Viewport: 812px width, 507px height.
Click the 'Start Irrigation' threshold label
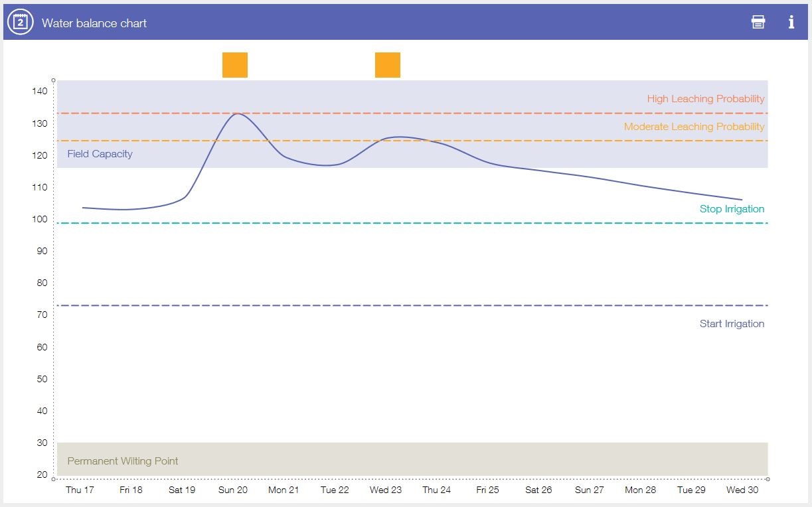(x=732, y=324)
